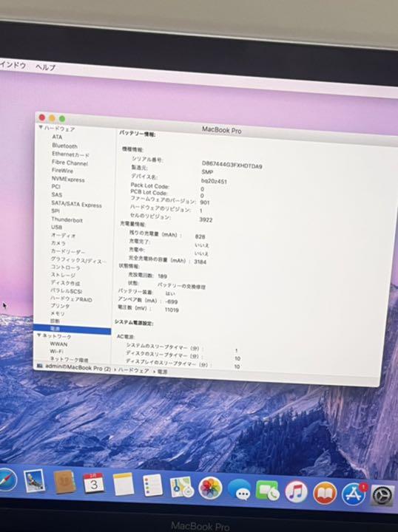Collapse the ハードウェア tree section

tap(41, 128)
